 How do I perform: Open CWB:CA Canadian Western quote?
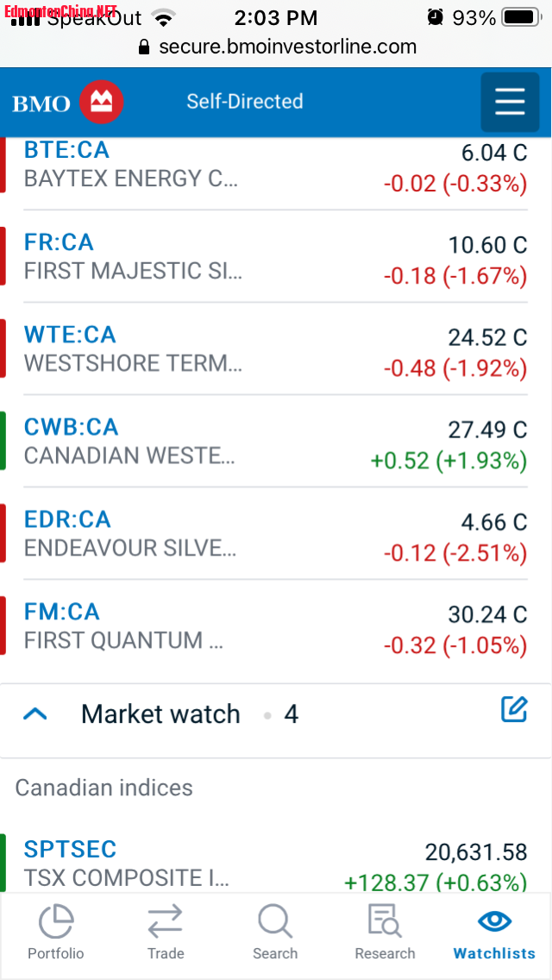pos(129,441)
